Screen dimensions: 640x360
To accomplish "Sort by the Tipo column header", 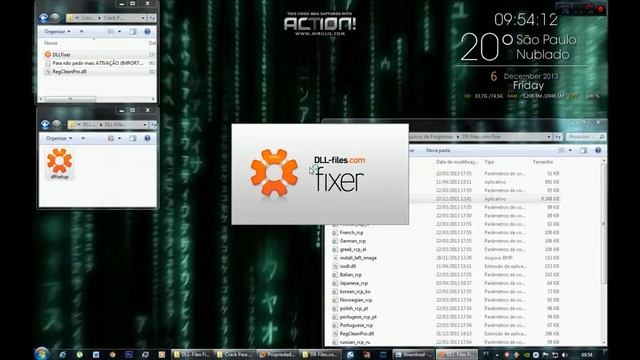I will click(489, 162).
